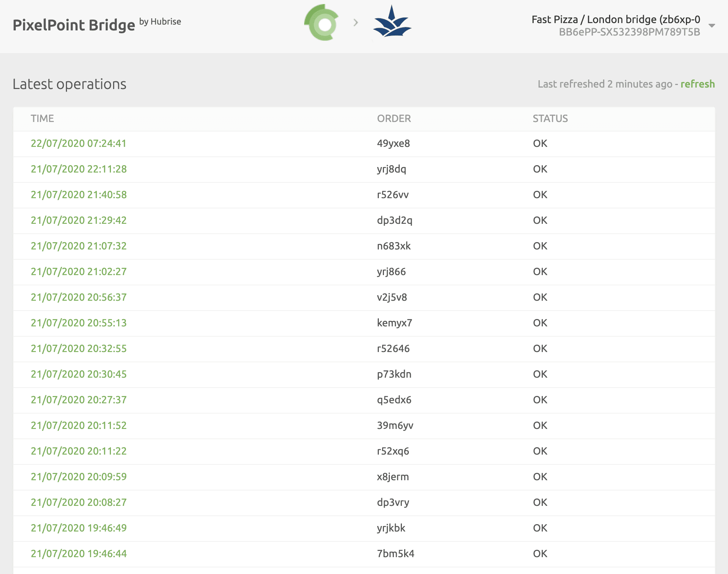Click the Latest operations heading
The height and width of the screenshot is (574, 728).
pos(70,84)
